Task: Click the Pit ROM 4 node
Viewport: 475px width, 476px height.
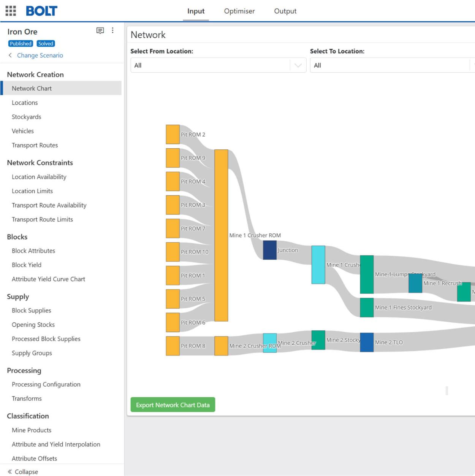Action: tap(173, 181)
